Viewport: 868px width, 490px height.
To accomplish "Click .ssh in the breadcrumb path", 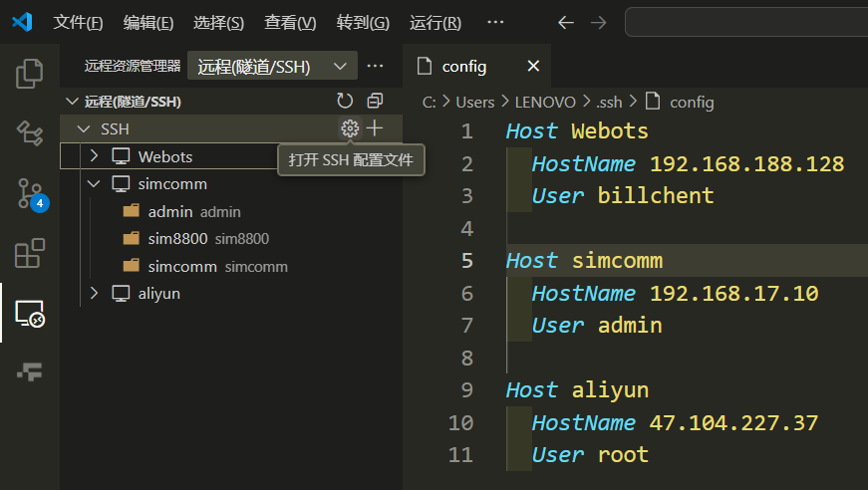I will click(x=609, y=103).
